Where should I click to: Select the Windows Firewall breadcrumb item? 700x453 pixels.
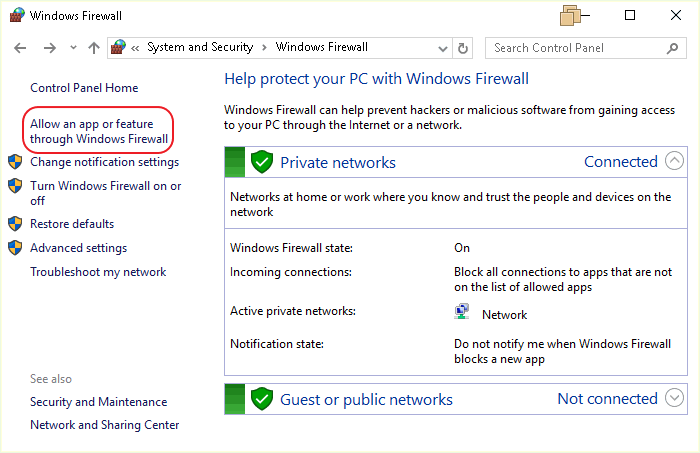[x=321, y=47]
